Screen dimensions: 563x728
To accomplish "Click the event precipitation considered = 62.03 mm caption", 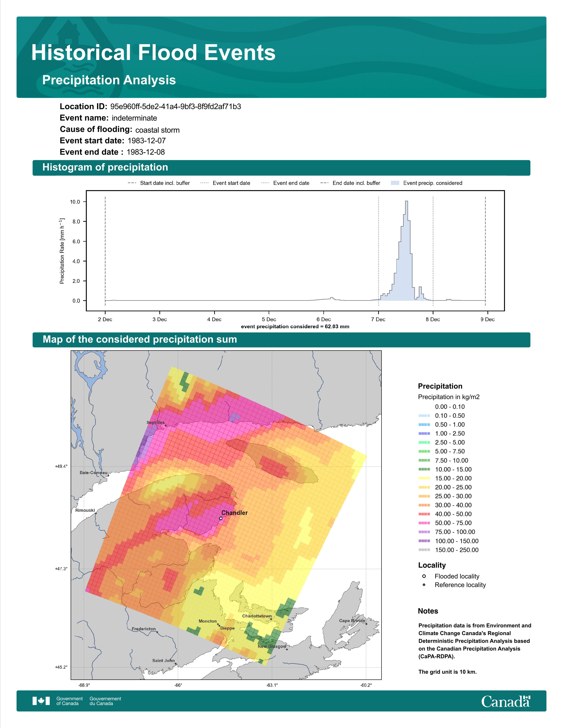I will [x=295, y=327].
